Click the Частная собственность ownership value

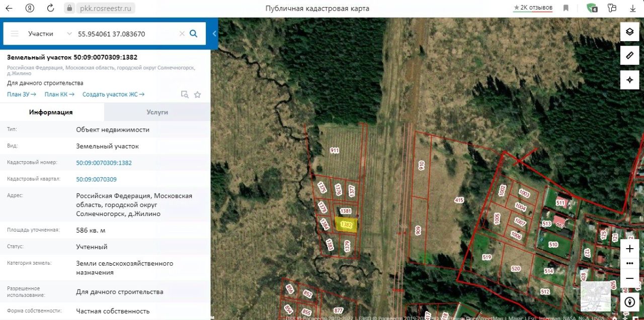[x=113, y=311]
